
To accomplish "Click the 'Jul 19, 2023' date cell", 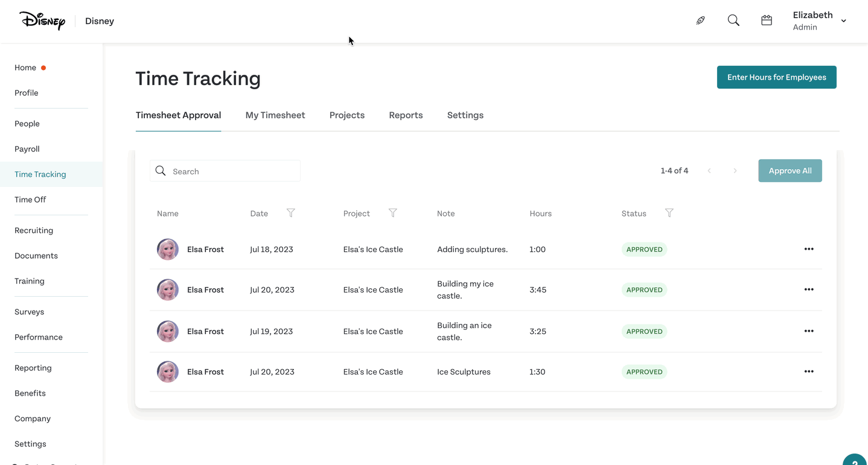I will 272,331.
